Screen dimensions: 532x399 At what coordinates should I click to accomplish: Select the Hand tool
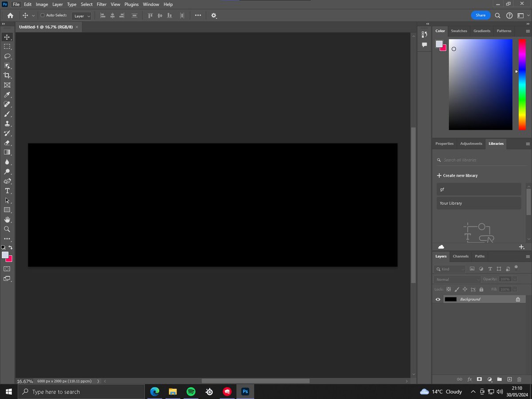click(7, 219)
